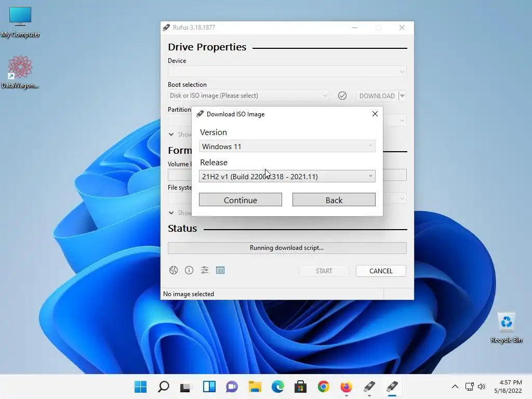Select the Recycle Bin icon
This screenshot has width=532, height=399.
[x=507, y=328]
